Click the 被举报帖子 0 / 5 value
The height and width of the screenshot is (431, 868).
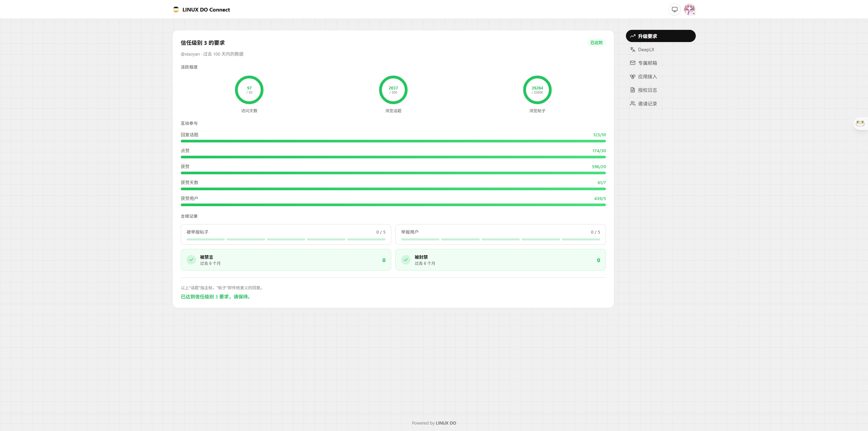pos(381,232)
